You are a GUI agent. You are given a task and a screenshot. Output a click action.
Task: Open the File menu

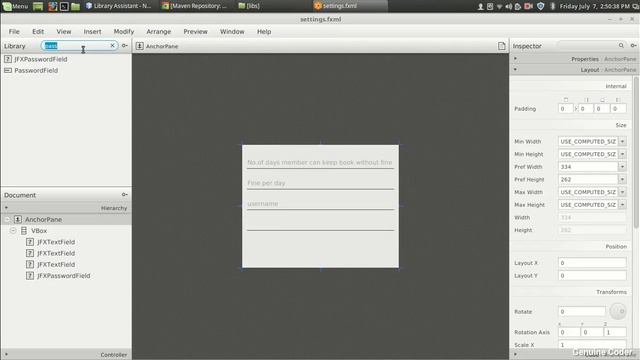(x=14, y=31)
